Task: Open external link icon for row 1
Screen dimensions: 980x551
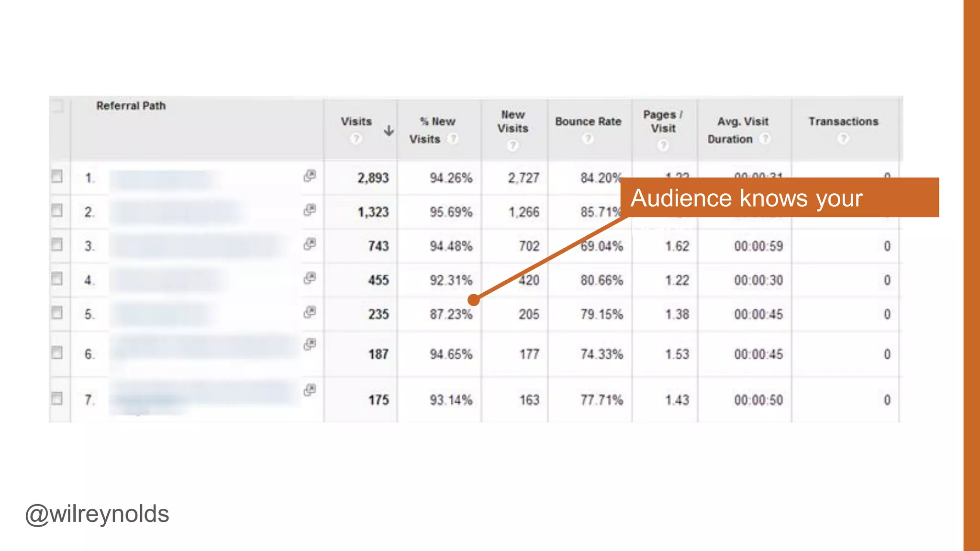Action: tap(310, 176)
